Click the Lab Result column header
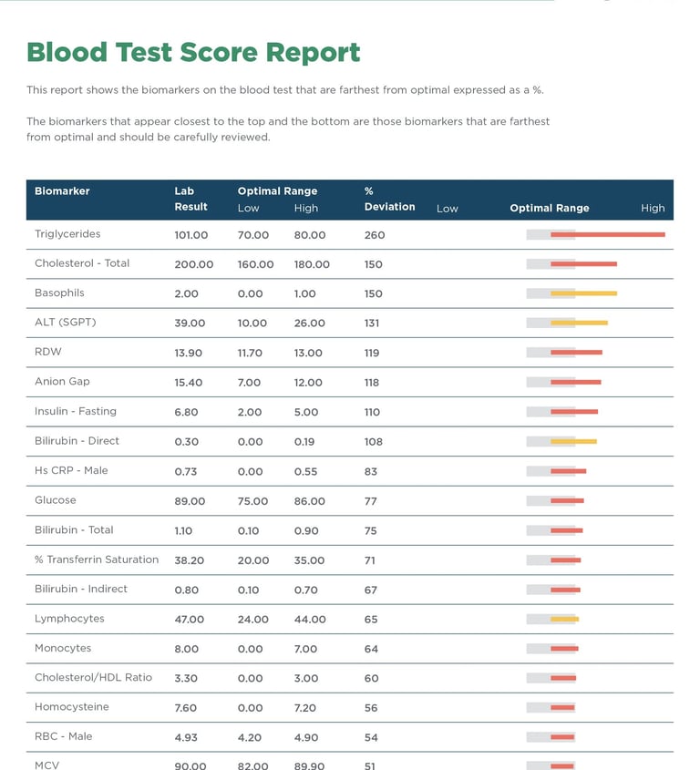 191,199
